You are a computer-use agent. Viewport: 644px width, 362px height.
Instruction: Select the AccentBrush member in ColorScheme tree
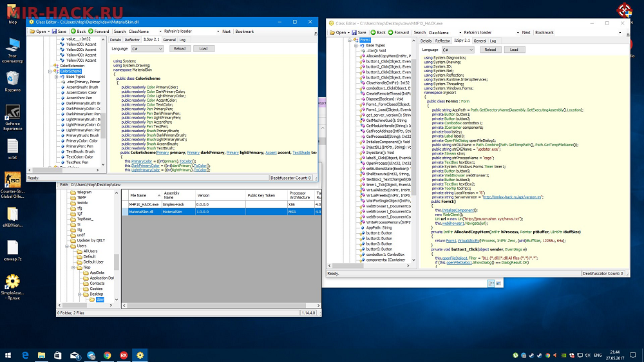[82, 87]
